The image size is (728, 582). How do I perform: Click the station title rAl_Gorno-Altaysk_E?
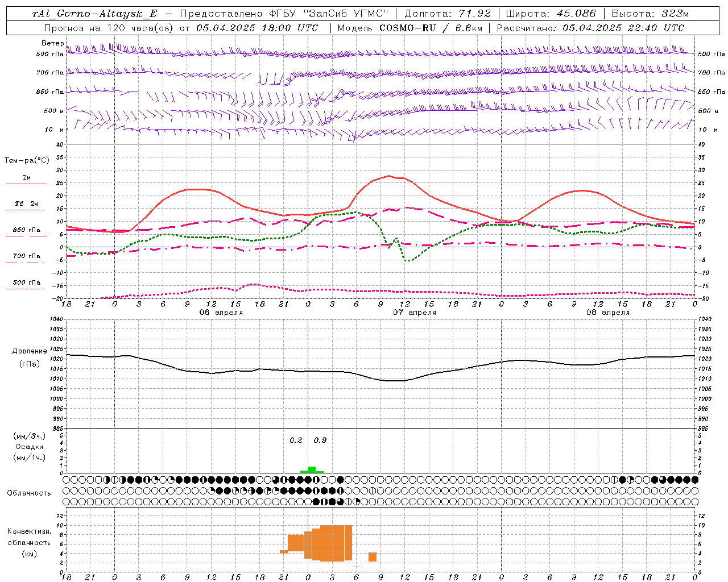[x=94, y=14]
